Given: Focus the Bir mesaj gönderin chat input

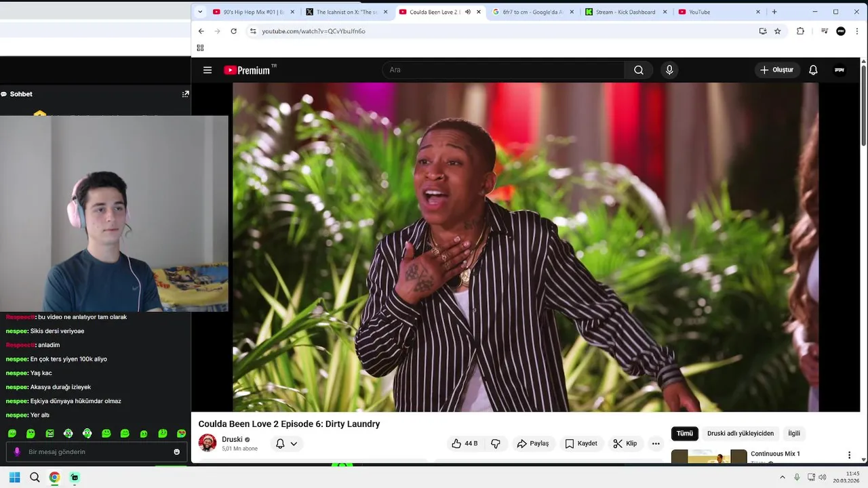Looking at the screenshot, I should point(95,452).
